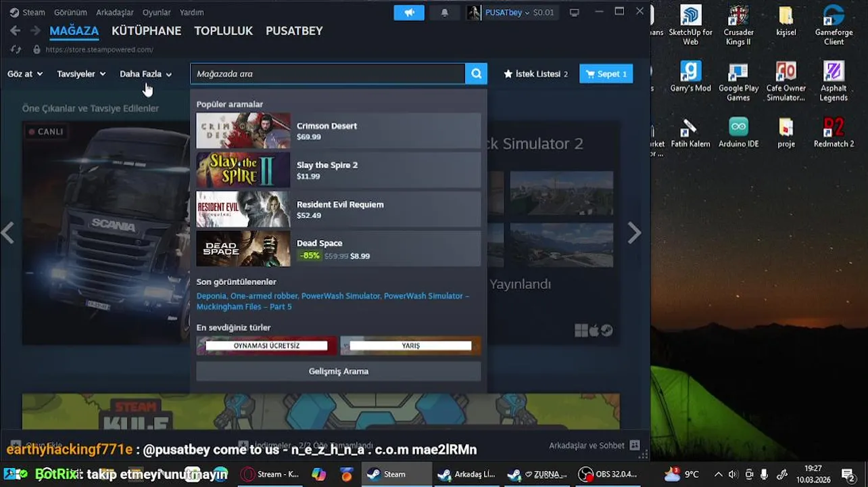The width and height of the screenshot is (868, 487).
Task: Go forward with the Steam forward arrow
Action: coord(35,31)
